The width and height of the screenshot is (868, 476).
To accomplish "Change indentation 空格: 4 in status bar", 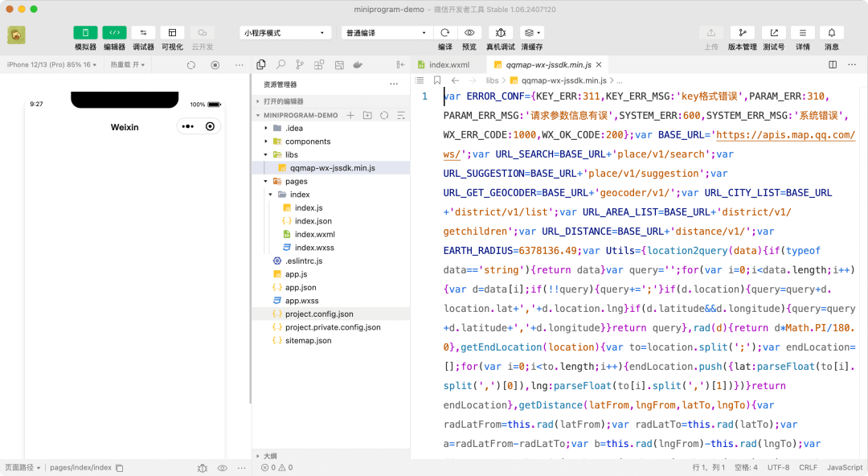I will click(x=746, y=468).
